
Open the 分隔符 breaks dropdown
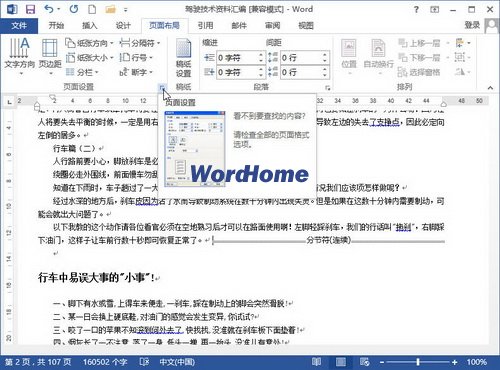pos(140,43)
